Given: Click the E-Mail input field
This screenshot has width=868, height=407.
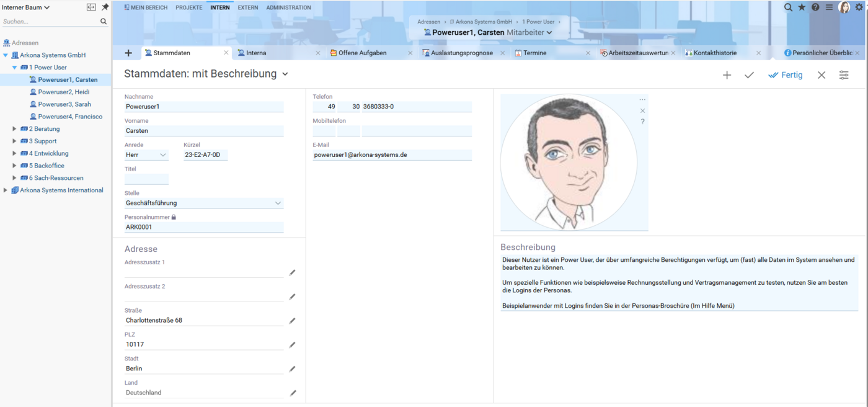Looking at the screenshot, I should 392,155.
